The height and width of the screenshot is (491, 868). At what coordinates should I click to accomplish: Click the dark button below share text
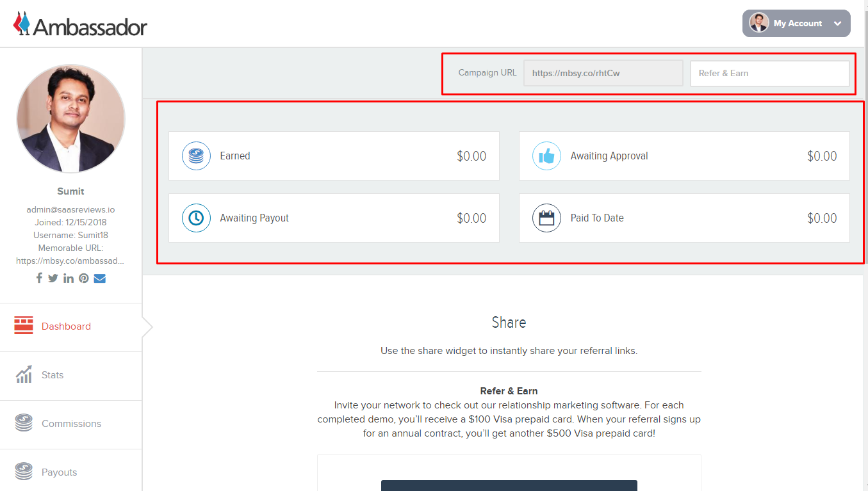(509, 485)
